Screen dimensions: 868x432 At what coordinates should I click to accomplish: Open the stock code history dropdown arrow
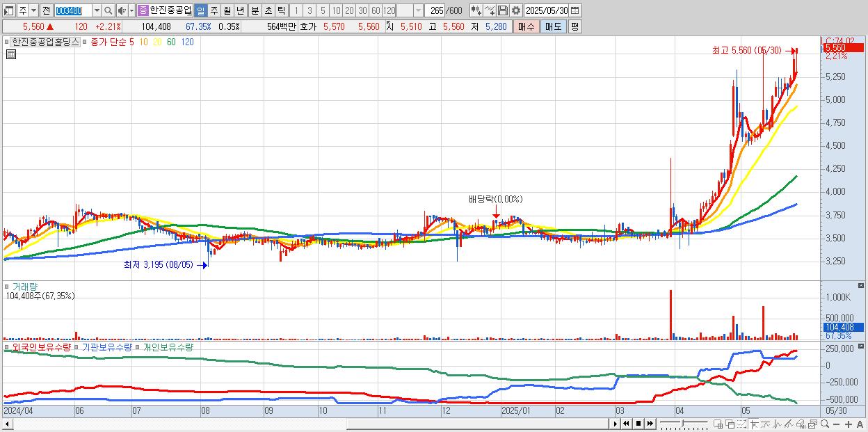click(97, 10)
